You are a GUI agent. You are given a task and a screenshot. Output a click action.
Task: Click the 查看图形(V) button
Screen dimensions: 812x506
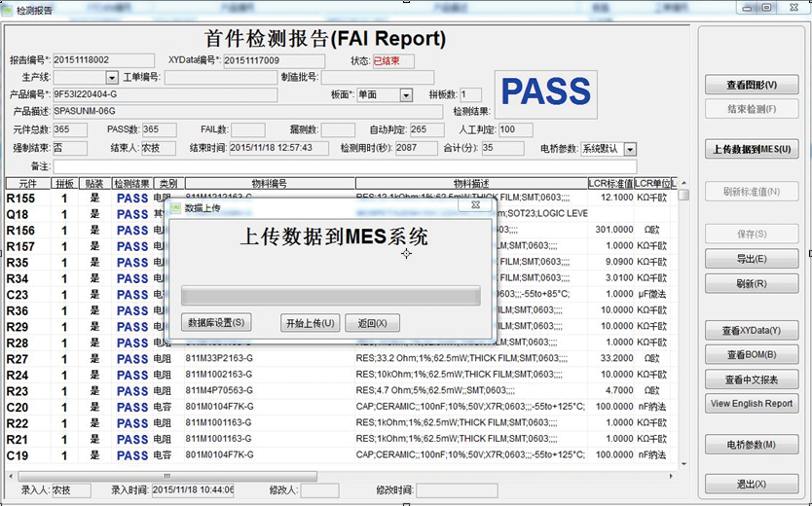[751, 85]
